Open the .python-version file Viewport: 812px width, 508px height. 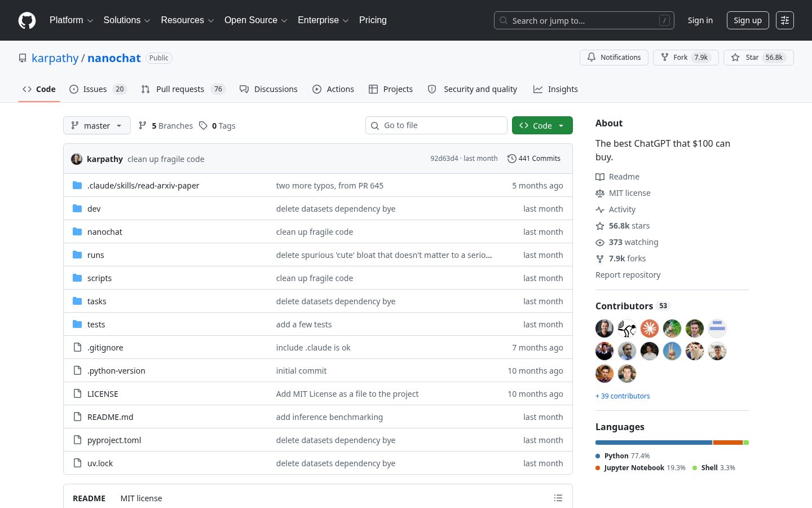(117, 371)
